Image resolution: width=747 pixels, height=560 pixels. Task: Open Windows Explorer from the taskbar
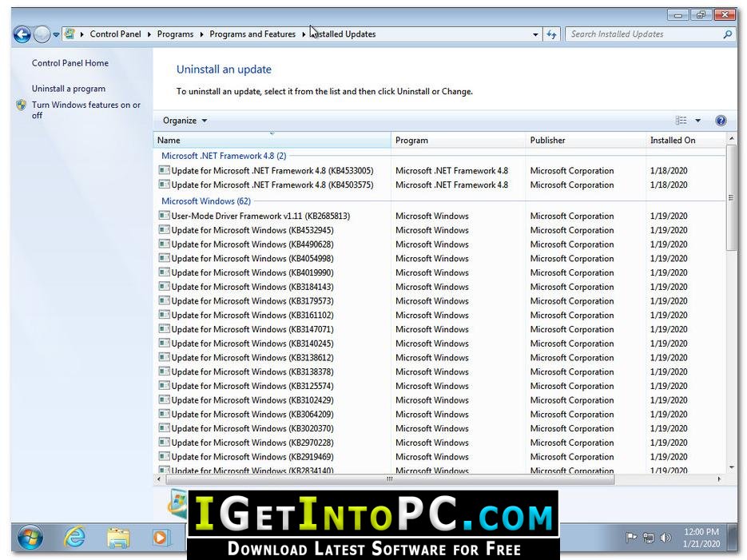(117, 538)
